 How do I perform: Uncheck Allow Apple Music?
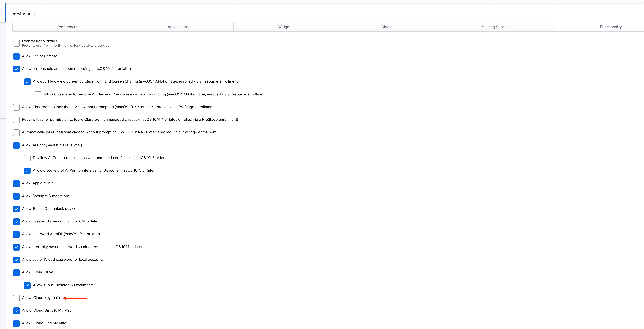click(16, 184)
